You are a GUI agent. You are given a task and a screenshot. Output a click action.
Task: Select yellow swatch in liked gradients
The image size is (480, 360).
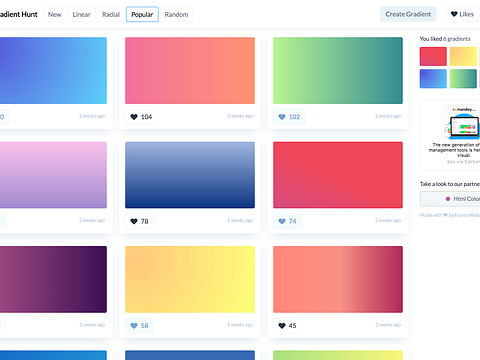463,56
